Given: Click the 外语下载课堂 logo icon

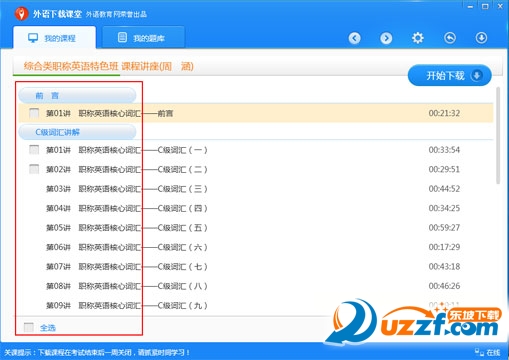Looking at the screenshot, I should coord(21,14).
